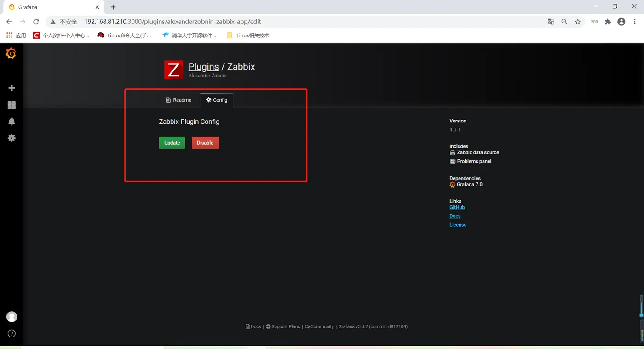Click the Grafana 7.0 dependency entry
Image resolution: width=644 pixels, height=349 pixels.
pos(466,184)
